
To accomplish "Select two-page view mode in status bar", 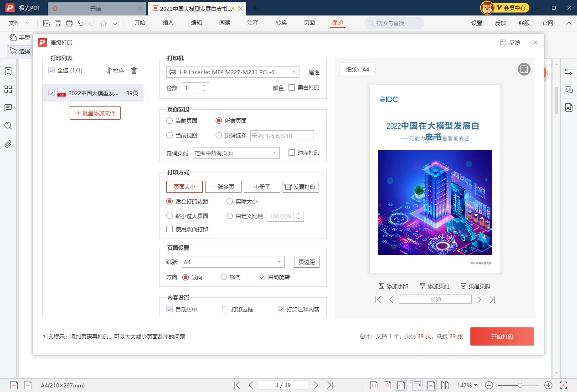I will (x=445, y=385).
